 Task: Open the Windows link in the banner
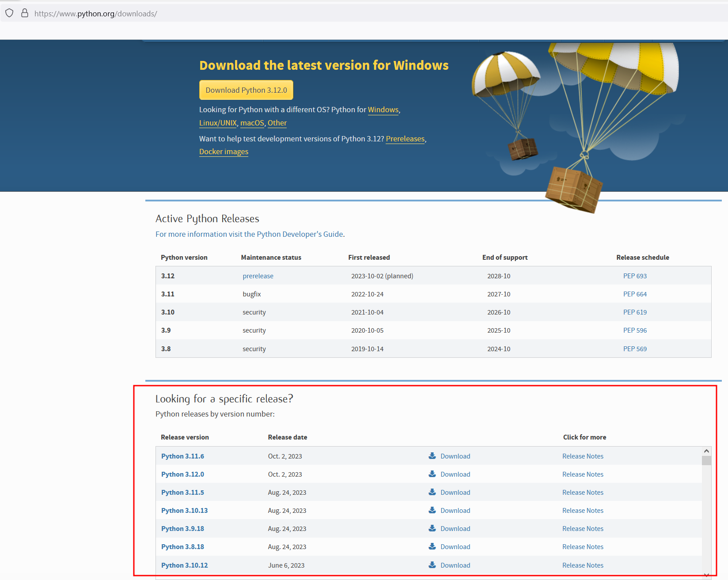(x=383, y=110)
